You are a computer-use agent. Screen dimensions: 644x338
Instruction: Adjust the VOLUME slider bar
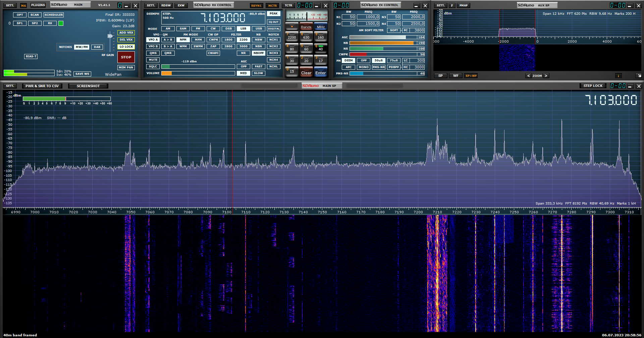pos(198,73)
